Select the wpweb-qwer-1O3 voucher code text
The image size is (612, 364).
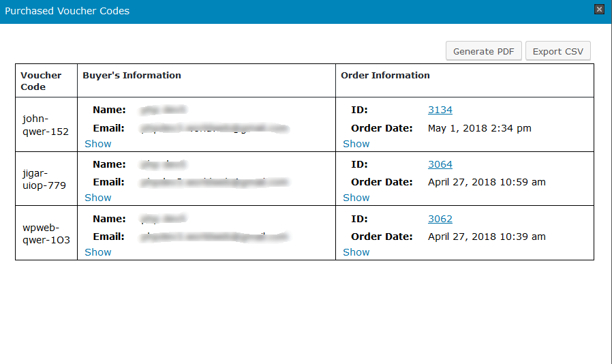(x=46, y=233)
